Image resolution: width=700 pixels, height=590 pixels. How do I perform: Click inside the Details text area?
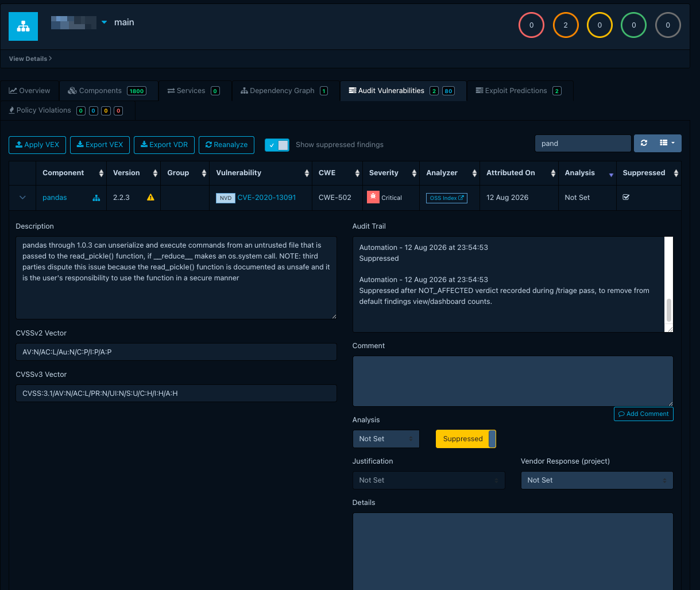513,552
